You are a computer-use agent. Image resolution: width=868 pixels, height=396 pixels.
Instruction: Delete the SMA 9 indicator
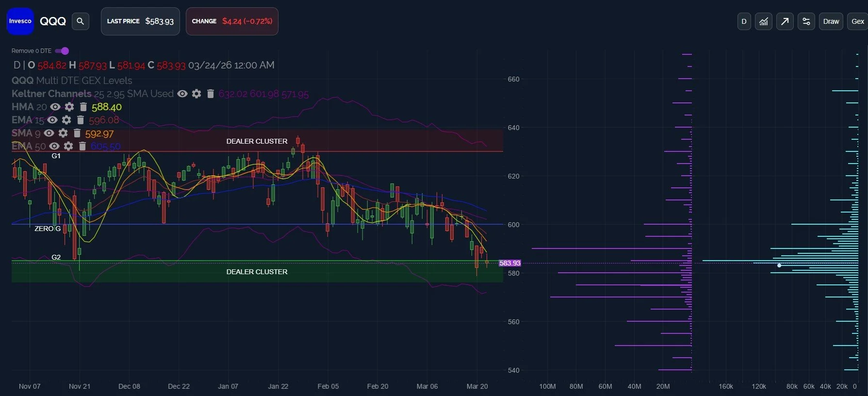pos(77,133)
